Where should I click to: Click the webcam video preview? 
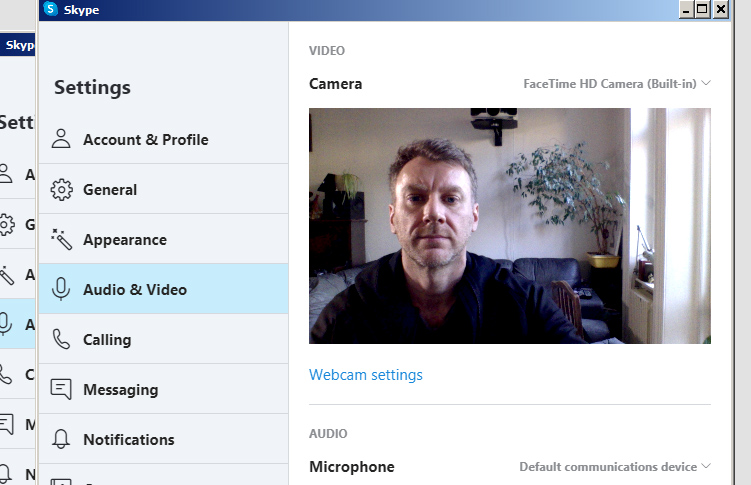[510, 226]
